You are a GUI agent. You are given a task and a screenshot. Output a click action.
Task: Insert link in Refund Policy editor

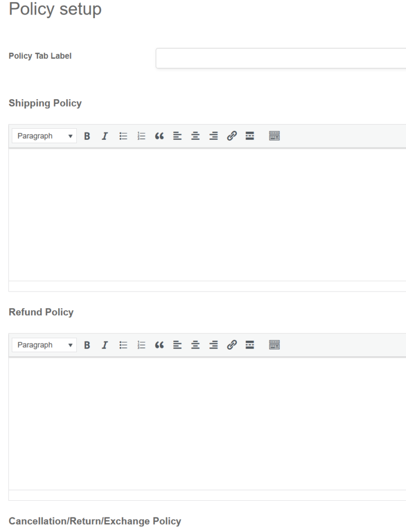pyautogui.click(x=232, y=345)
